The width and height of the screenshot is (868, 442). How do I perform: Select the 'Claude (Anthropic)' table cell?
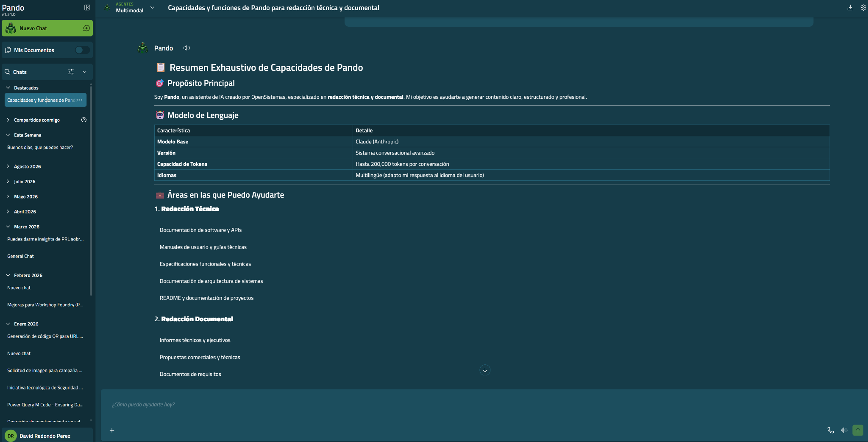point(591,142)
